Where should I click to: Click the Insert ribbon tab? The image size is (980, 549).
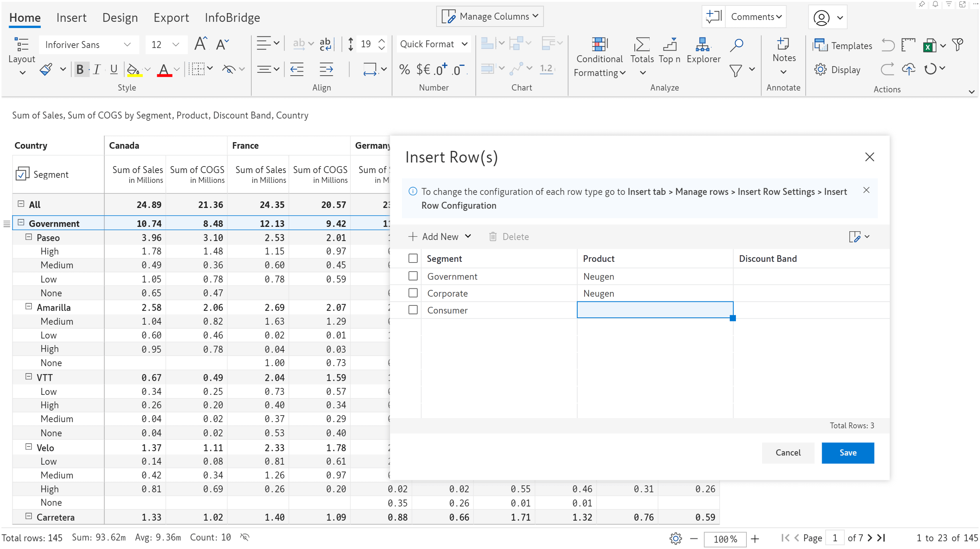pos(71,17)
